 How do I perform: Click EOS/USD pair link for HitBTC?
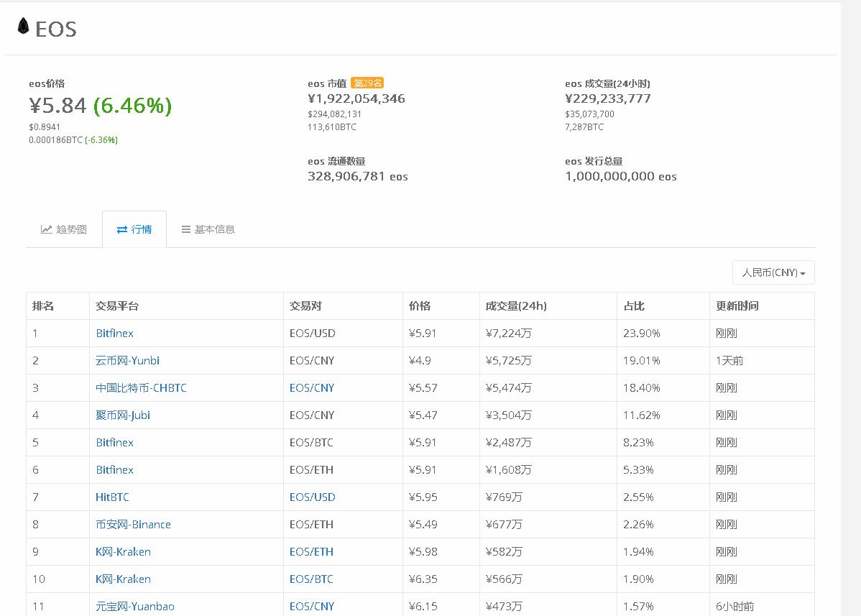313,497
